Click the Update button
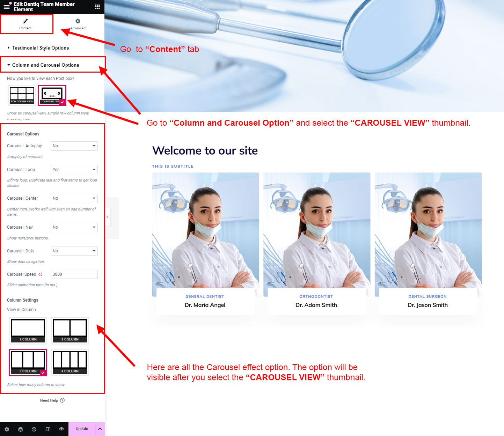This screenshot has width=504, height=436. click(82, 429)
